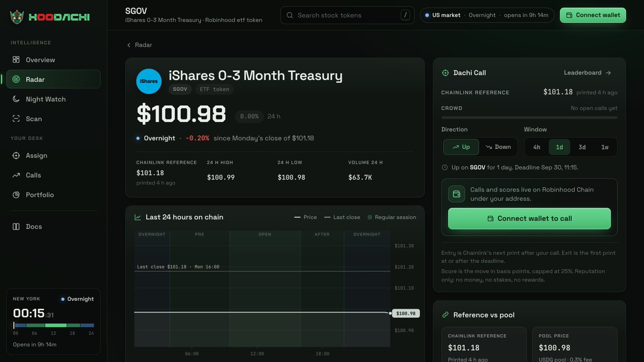Open the Leaderboard link
The image size is (644, 362).
point(588,73)
